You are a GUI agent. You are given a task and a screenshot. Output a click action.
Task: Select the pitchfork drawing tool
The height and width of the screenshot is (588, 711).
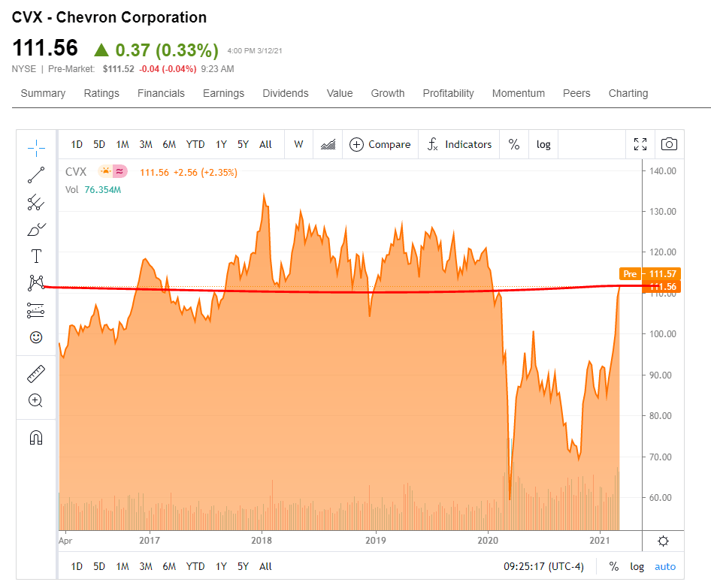(x=36, y=203)
